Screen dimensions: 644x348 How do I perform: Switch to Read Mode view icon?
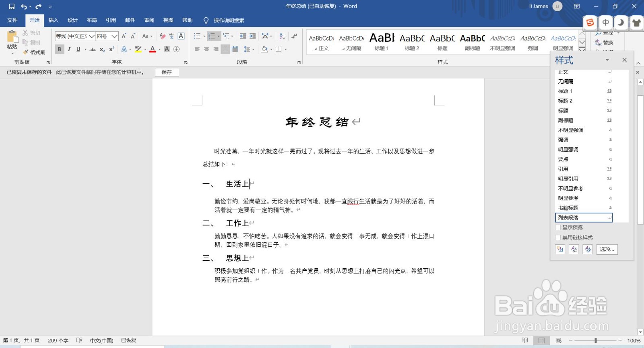[x=525, y=341]
